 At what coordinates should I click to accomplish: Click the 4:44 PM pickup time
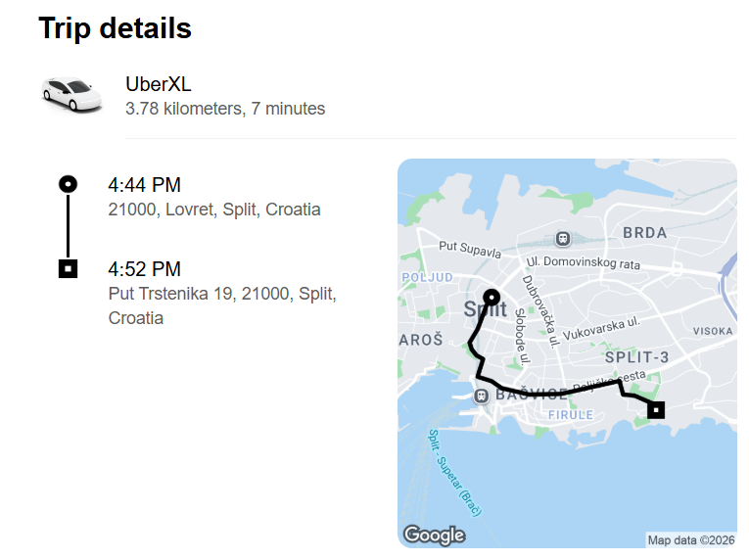tap(144, 185)
